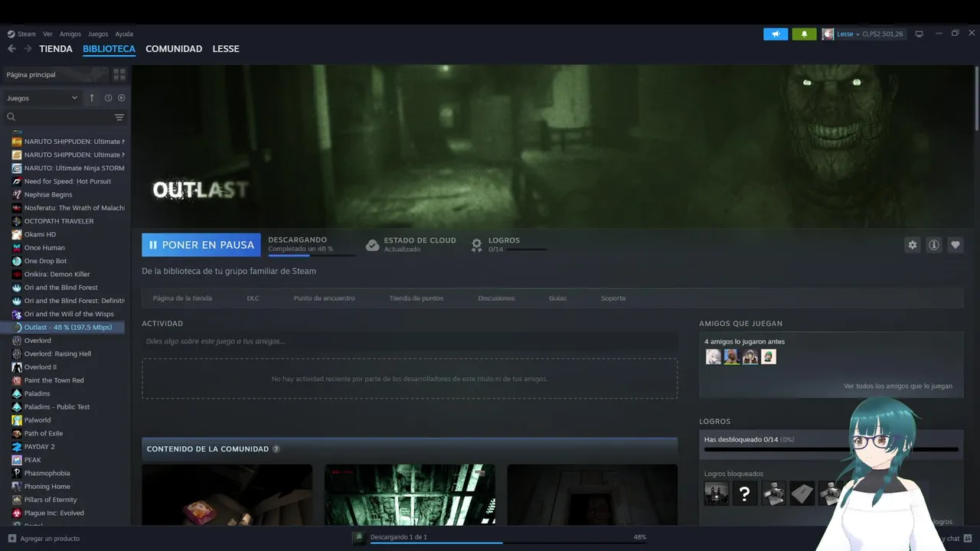Open first friend avatar who played

714,357
